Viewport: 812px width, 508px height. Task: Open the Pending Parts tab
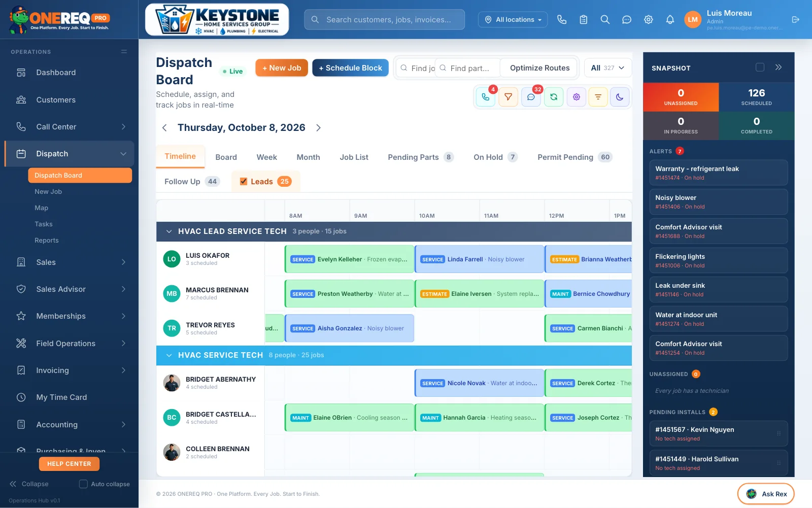pos(420,157)
